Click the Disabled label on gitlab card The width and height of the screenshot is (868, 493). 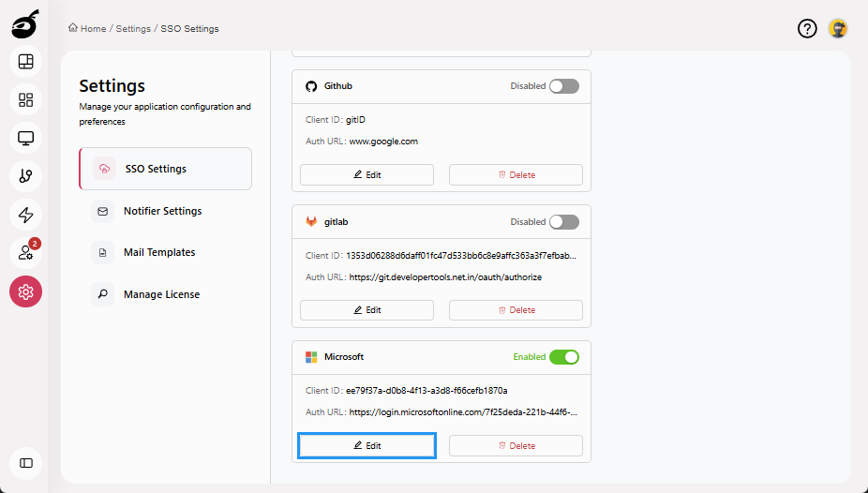[528, 222]
